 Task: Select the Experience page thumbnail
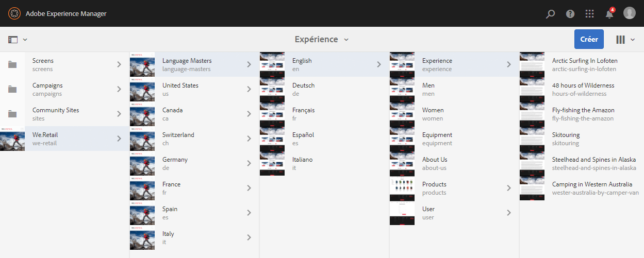click(402, 64)
